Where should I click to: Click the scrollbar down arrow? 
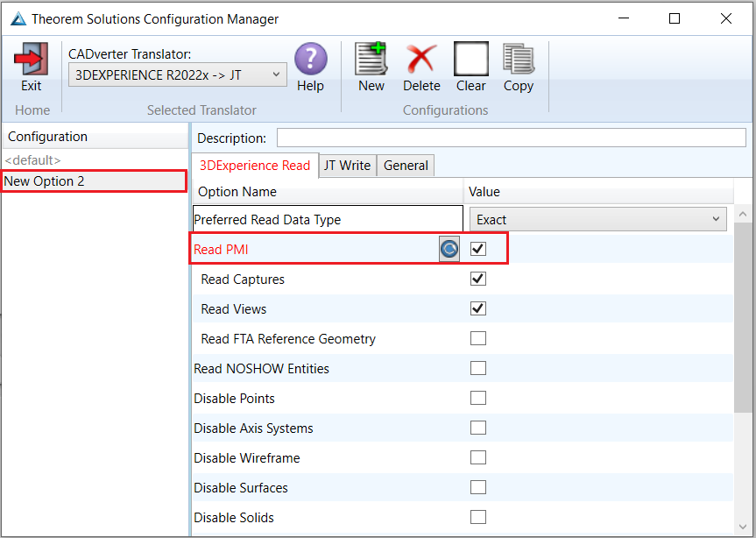point(743,527)
